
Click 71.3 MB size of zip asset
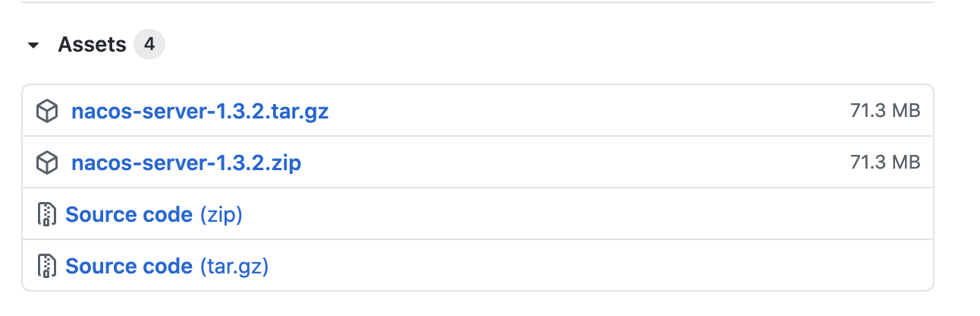tap(884, 162)
